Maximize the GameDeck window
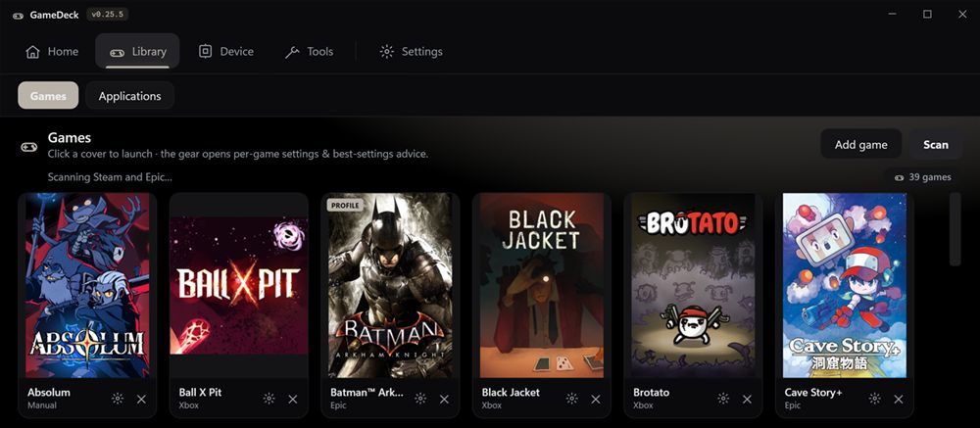This screenshot has width=980, height=428. [x=927, y=15]
